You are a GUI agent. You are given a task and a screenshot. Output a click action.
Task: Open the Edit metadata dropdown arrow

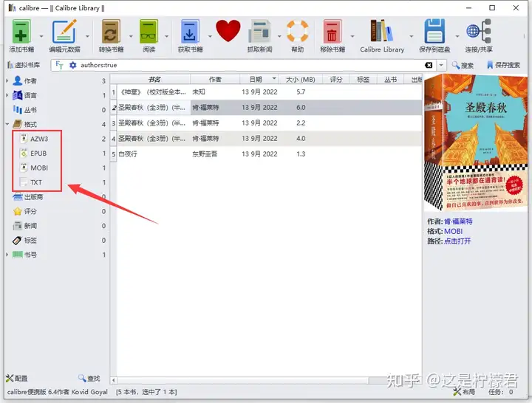click(87, 36)
